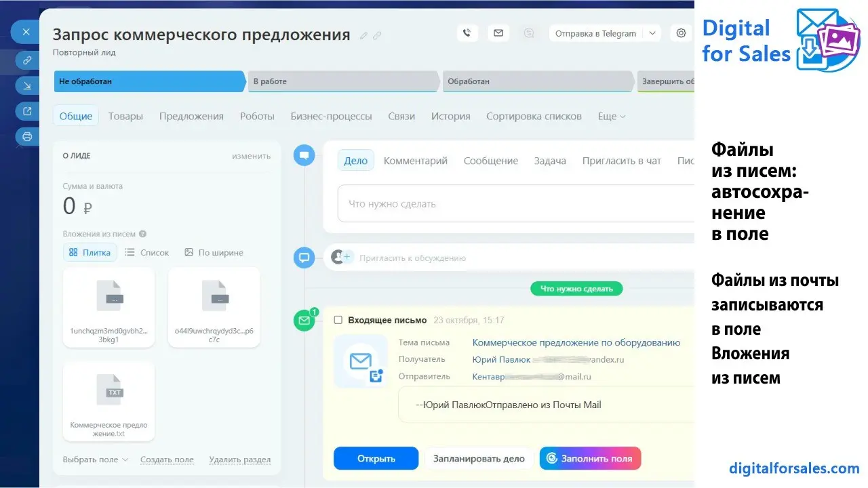
Task: Click the 'Отправка в Telegram' button
Action: 595,33
